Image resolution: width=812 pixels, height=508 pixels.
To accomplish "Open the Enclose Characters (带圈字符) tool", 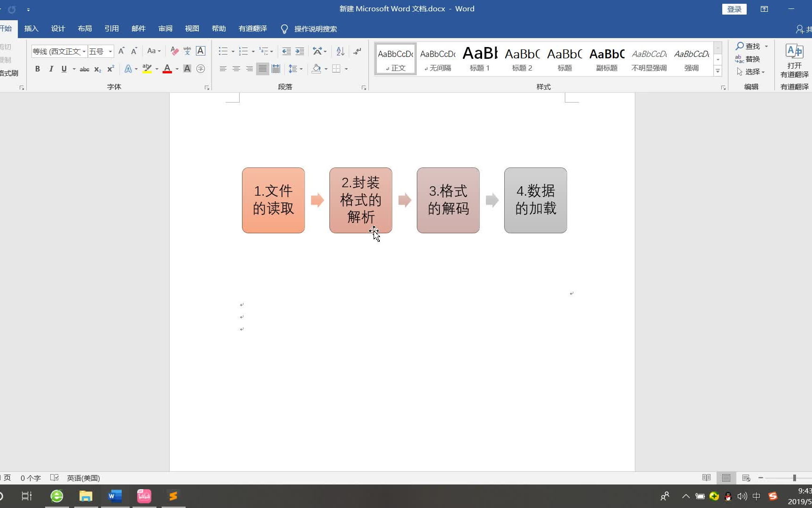I will point(201,69).
